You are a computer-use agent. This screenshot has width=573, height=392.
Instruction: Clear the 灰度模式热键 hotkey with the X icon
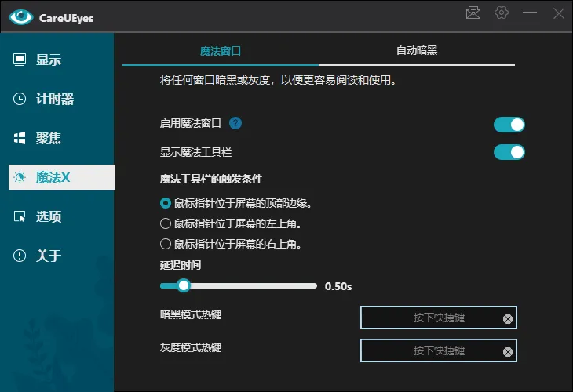(x=507, y=351)
